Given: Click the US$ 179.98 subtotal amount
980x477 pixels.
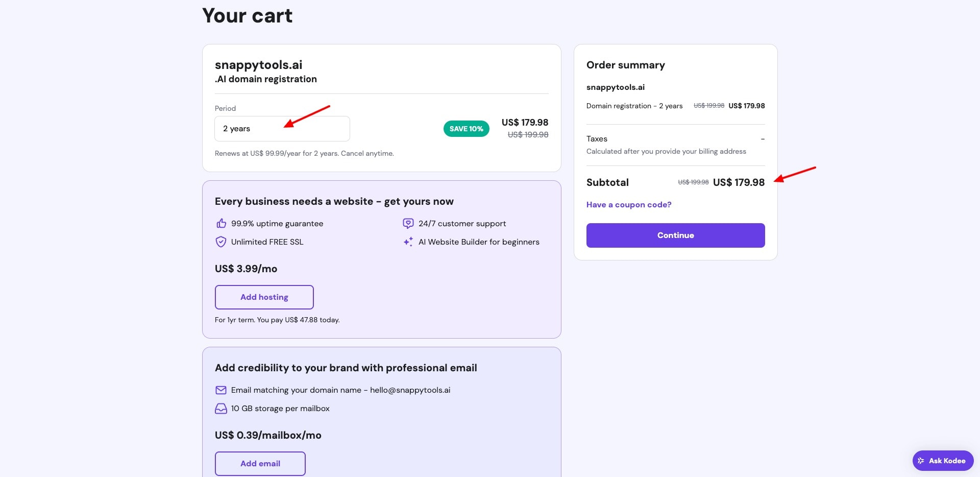Looking at the screenshot, I should 739,182.
